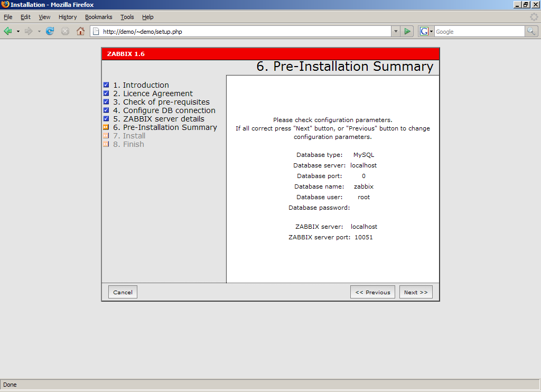Open the Tools menu

pyautogui.click(x=127, y=17)
